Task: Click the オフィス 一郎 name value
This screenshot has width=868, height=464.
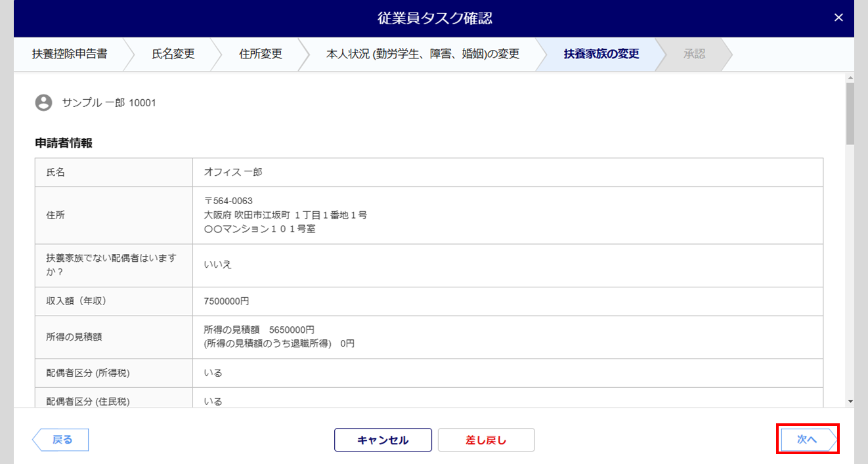Action: pyautogui.click(x=233, y=172)
